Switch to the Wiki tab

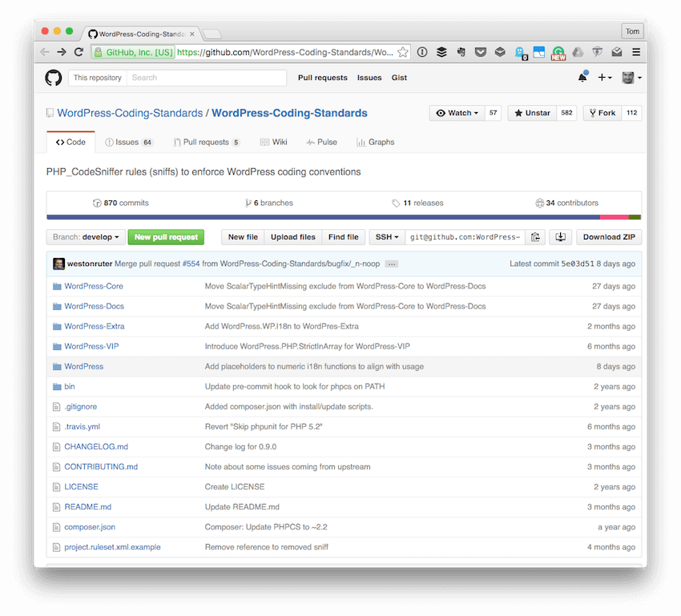[274, 142]
